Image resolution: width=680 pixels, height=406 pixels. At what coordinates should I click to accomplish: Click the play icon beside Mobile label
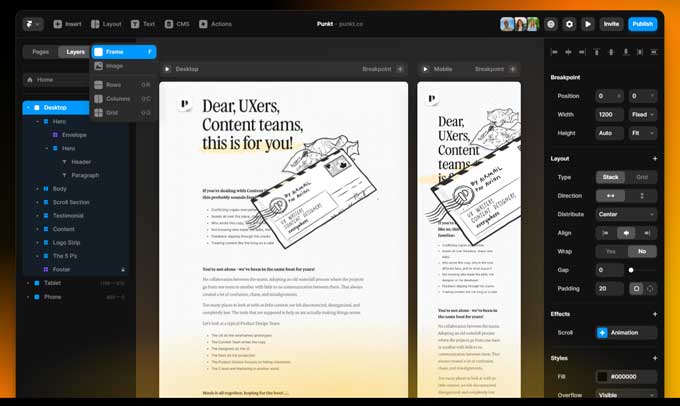click(425, 69)
